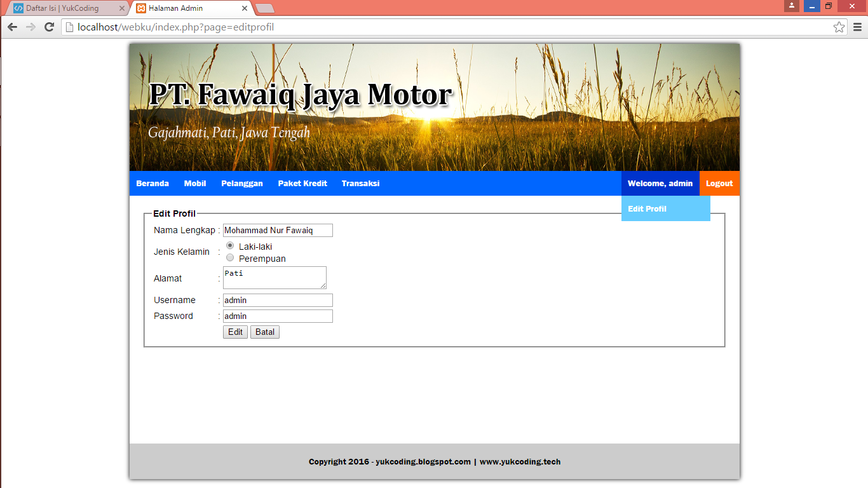Submit the form with the Edit button
This screenshot has height=488, width=868.
click(x=234, y=332)
